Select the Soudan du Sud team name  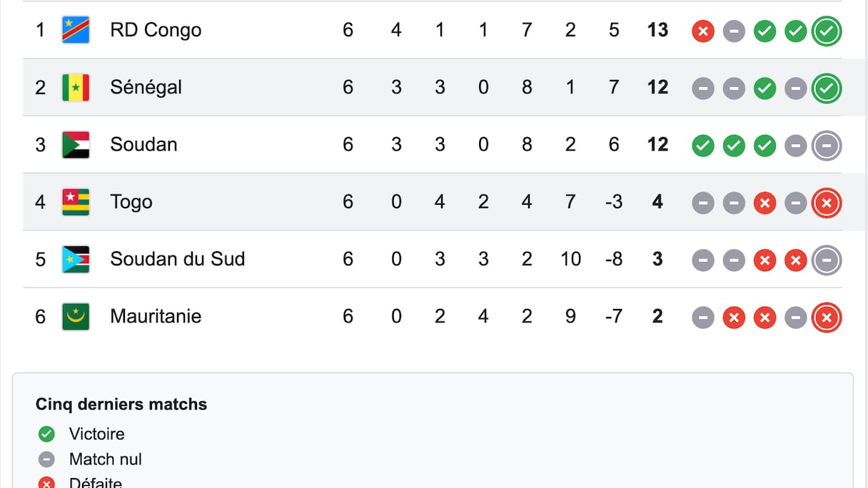pos(177,259)
